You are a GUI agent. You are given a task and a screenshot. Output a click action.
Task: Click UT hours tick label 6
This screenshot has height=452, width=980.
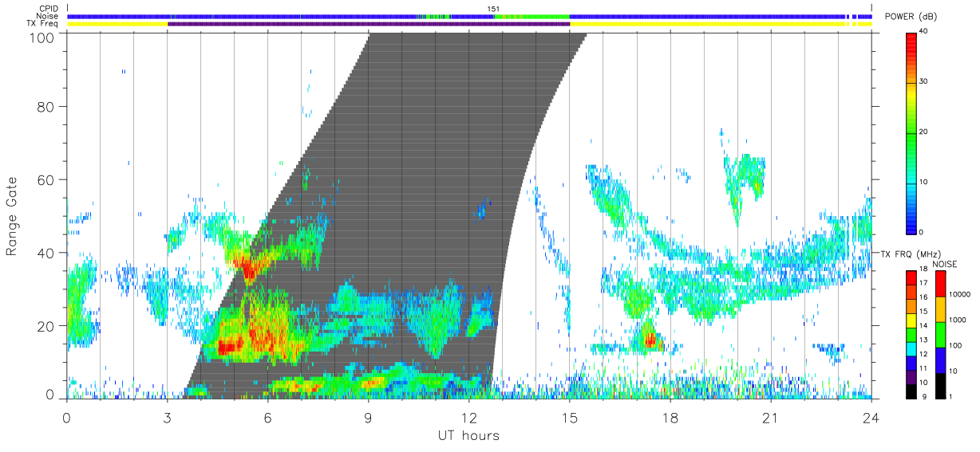coord(267,417)
